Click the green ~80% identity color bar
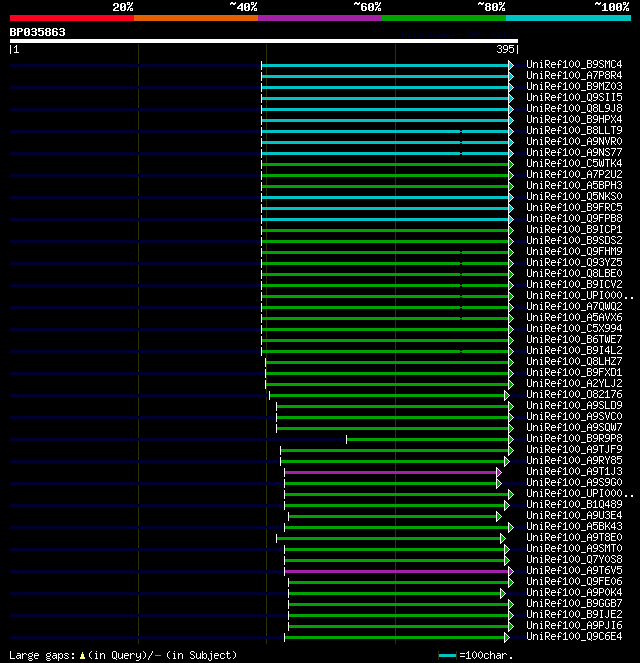640x663 pixels. pos(444,18)
